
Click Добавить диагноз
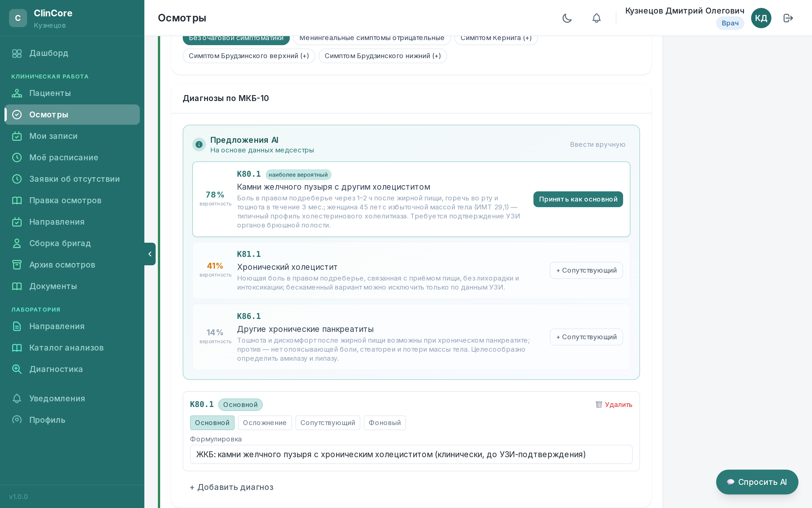pyautogui.click(x=231, y=487)
